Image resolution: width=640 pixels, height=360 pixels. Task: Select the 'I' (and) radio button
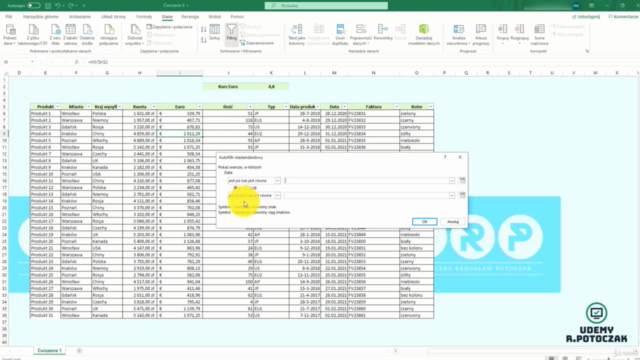pos(236,188)
